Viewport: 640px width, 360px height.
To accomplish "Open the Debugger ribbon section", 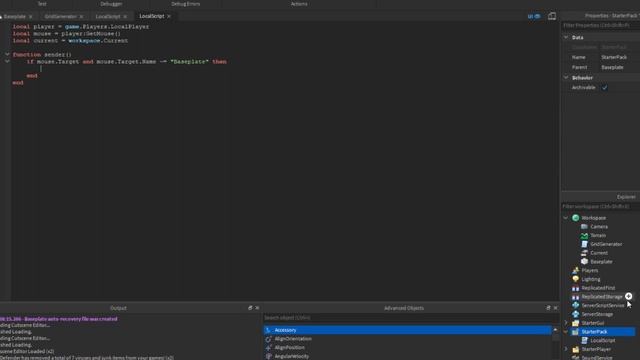I will 111,4.
